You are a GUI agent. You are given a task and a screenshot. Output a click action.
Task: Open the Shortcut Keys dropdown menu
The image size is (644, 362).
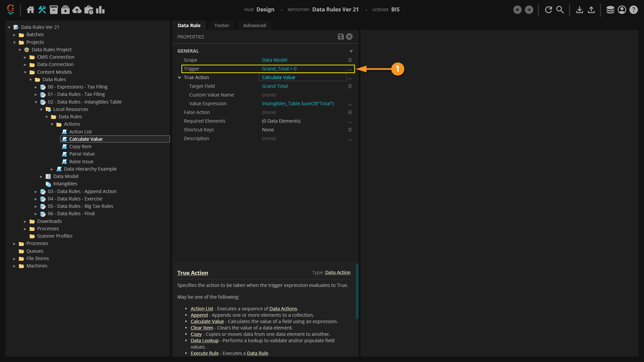(x=350, y=130)
